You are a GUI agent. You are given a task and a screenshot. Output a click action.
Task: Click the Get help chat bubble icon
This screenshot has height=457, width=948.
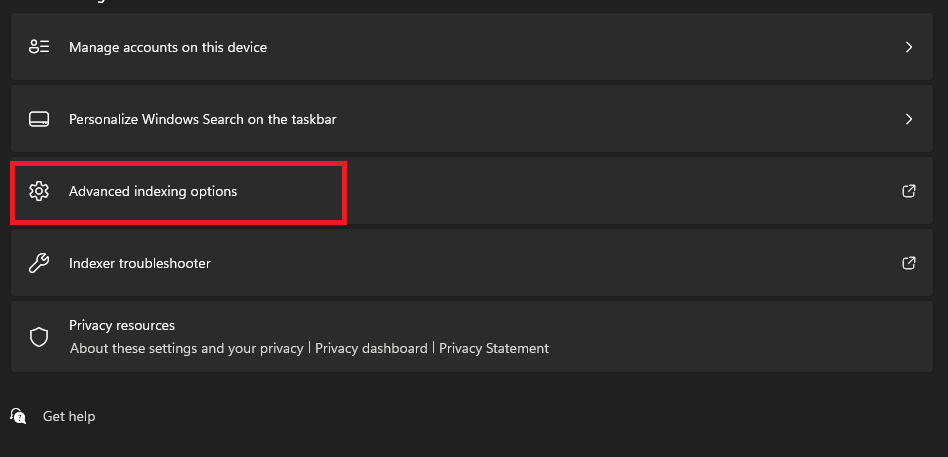(x=18, y=416)
